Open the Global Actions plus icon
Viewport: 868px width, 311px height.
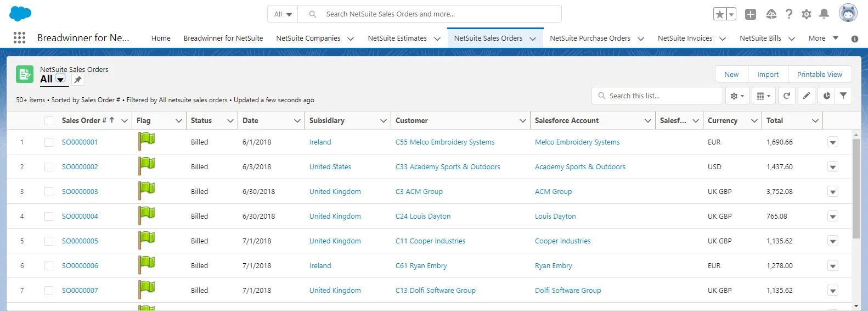(751, 14)
